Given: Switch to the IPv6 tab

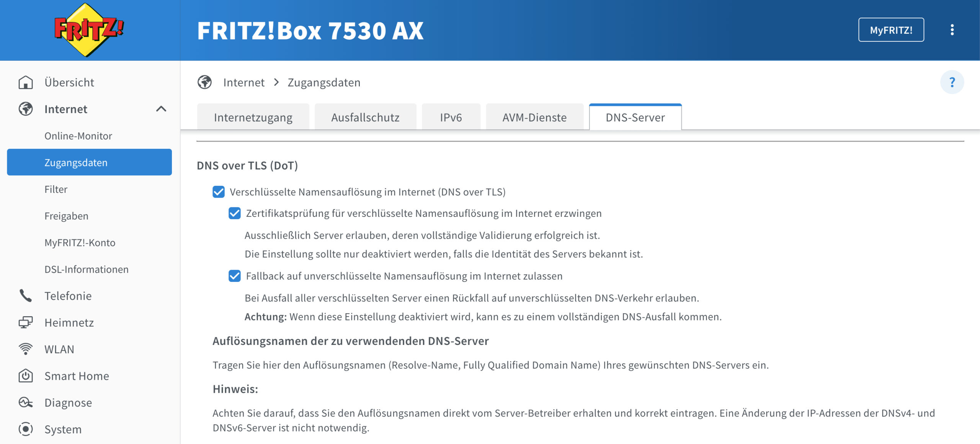Looking at the screenshot, I should [x=451, y=117].
